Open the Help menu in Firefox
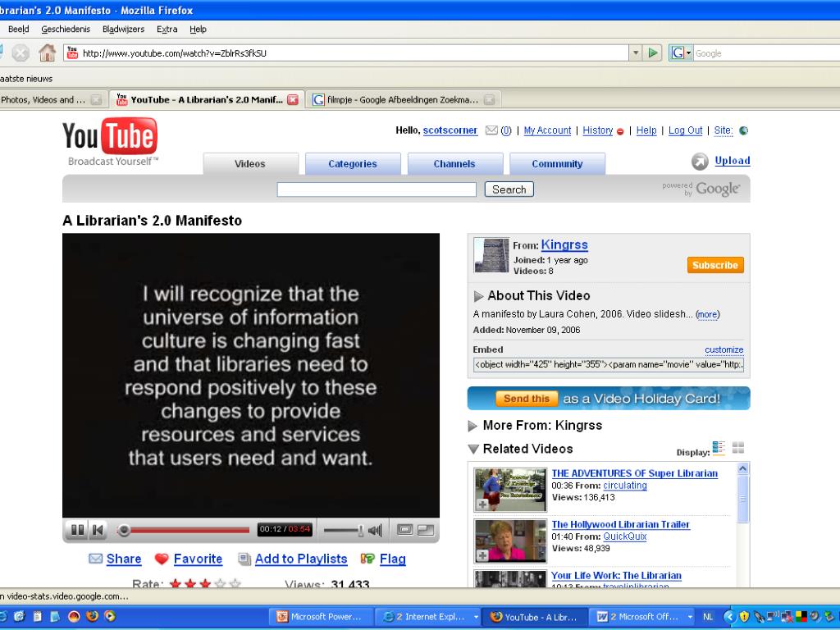Viewport: 840px width, 630px height. [198, 29]
